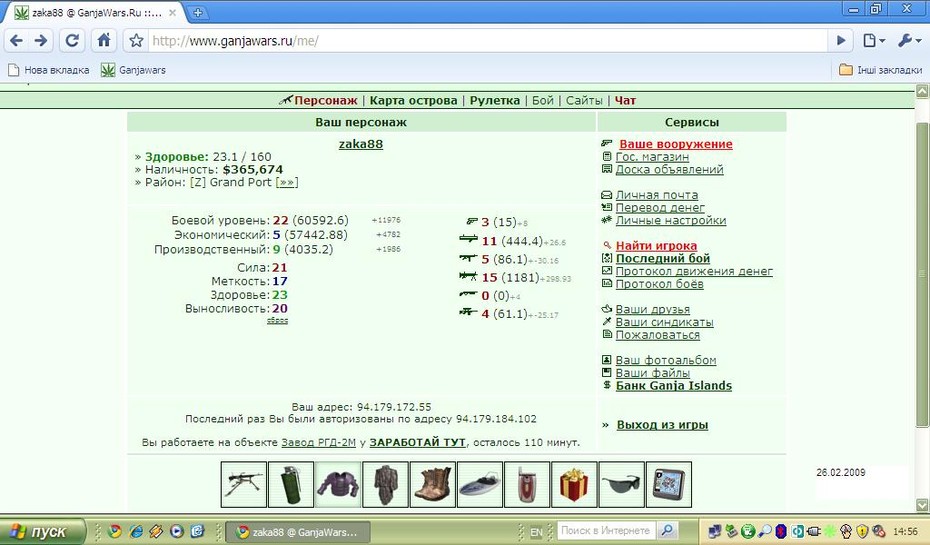
Task: Open 'Протокол движения денег' link
Action: click(x=694, y=271)
